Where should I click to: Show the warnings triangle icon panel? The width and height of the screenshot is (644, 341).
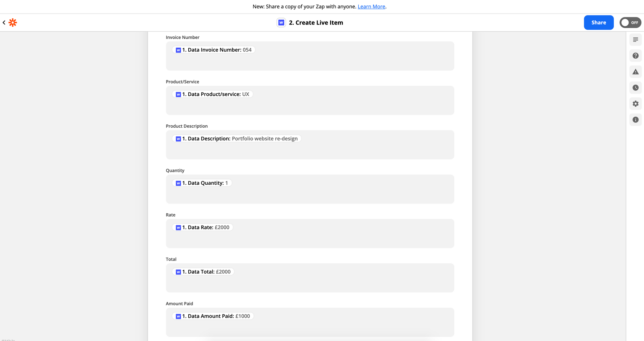tap(635, 72)
